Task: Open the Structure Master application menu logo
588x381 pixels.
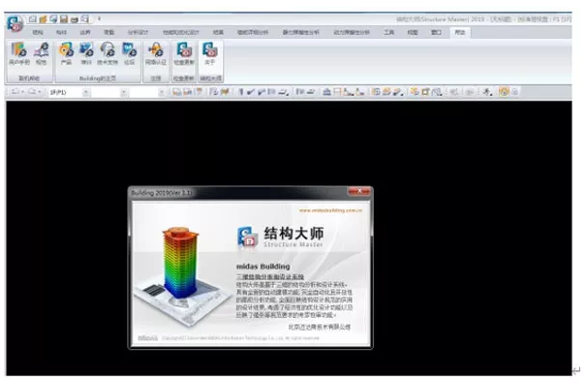Action: [x=15, y=23]
